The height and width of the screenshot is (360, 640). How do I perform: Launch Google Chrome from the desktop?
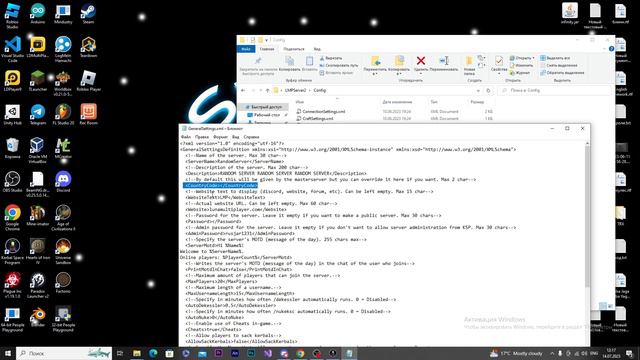coord(12,218)
